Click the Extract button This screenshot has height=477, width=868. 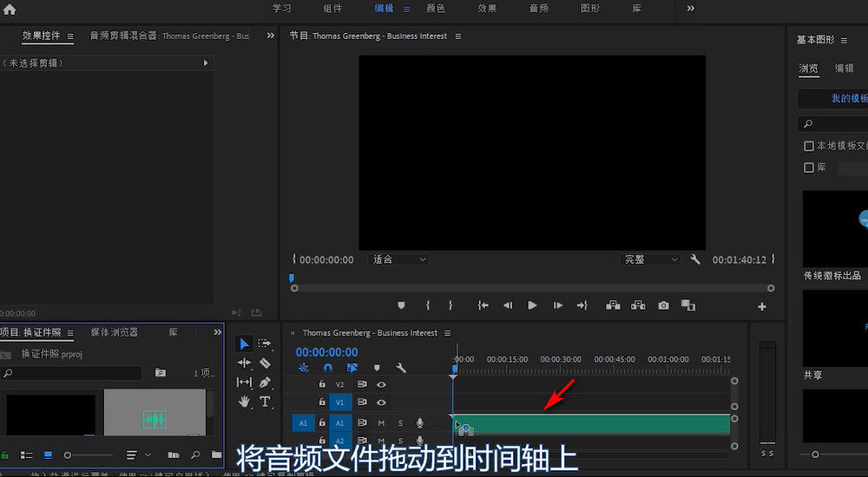pyautogui.click(x=638, y=305)
